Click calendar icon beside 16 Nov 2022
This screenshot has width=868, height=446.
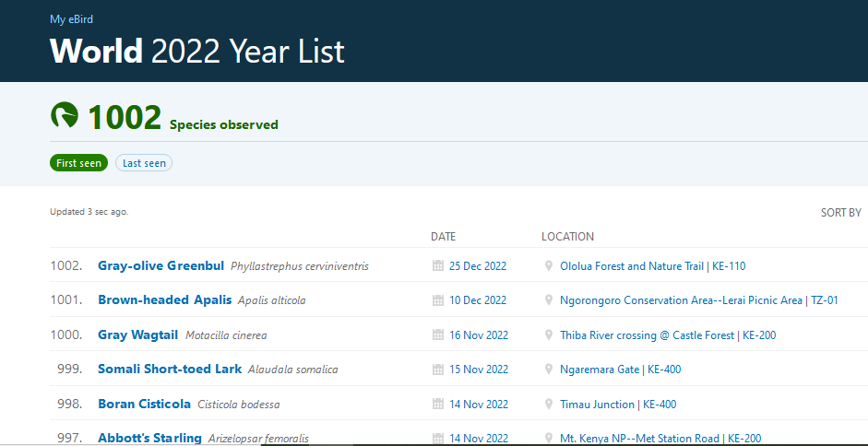pos(438,335)
